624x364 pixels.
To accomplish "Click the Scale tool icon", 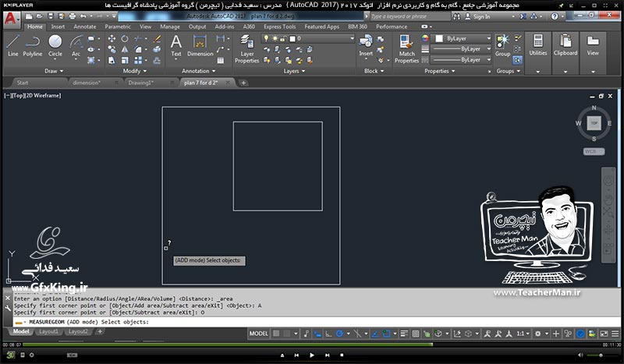I will tap(125, 61).
